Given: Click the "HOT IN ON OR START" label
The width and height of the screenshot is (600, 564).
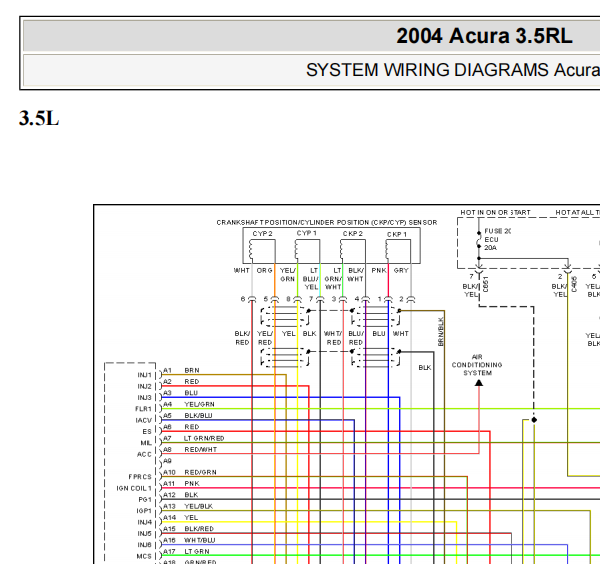Looking at the screenshot, I should [x=495, y=212].
